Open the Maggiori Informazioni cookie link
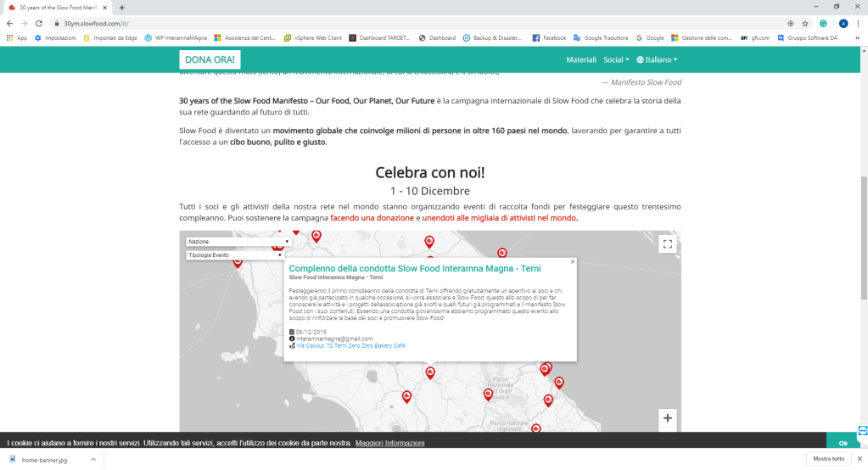 (x=389, y=443)
